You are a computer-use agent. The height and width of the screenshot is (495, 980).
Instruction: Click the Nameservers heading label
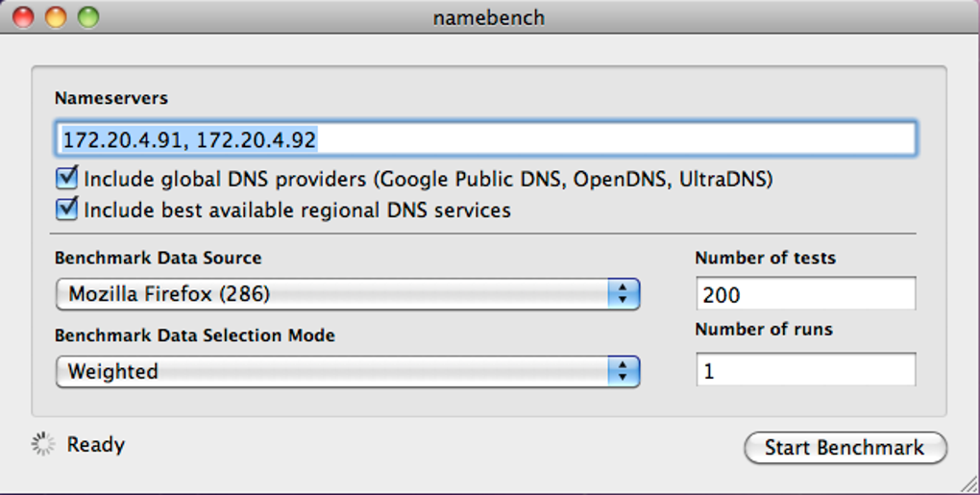point(110,98)
